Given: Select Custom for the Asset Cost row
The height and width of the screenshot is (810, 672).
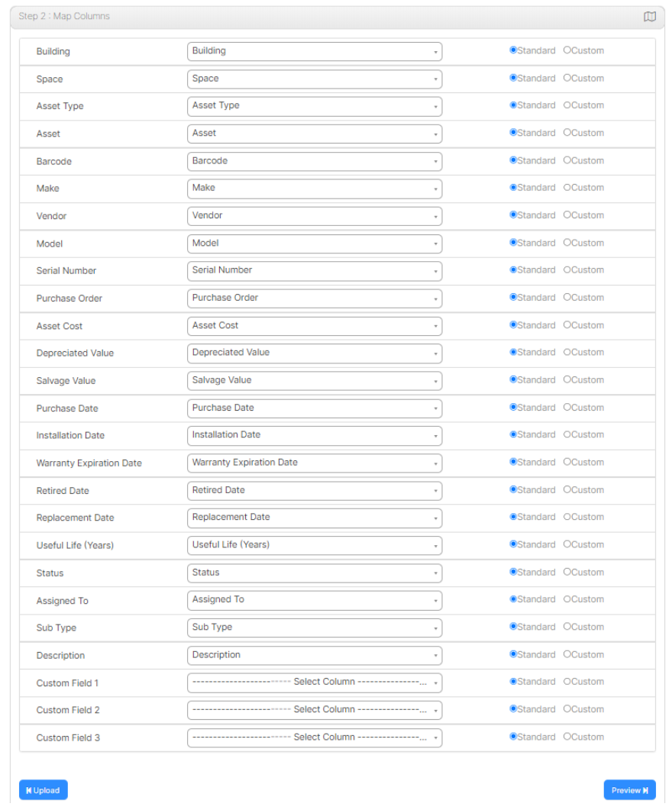Looking at the screenshot, I should [x=567, y=324].
